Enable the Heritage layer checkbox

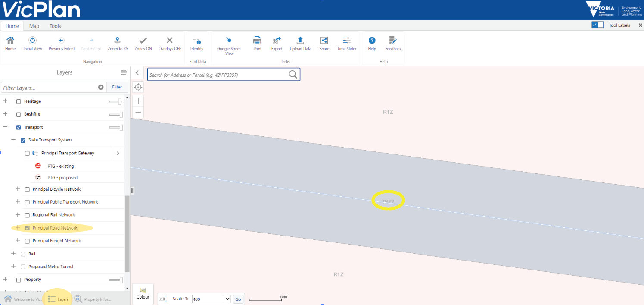click(19, 101)
